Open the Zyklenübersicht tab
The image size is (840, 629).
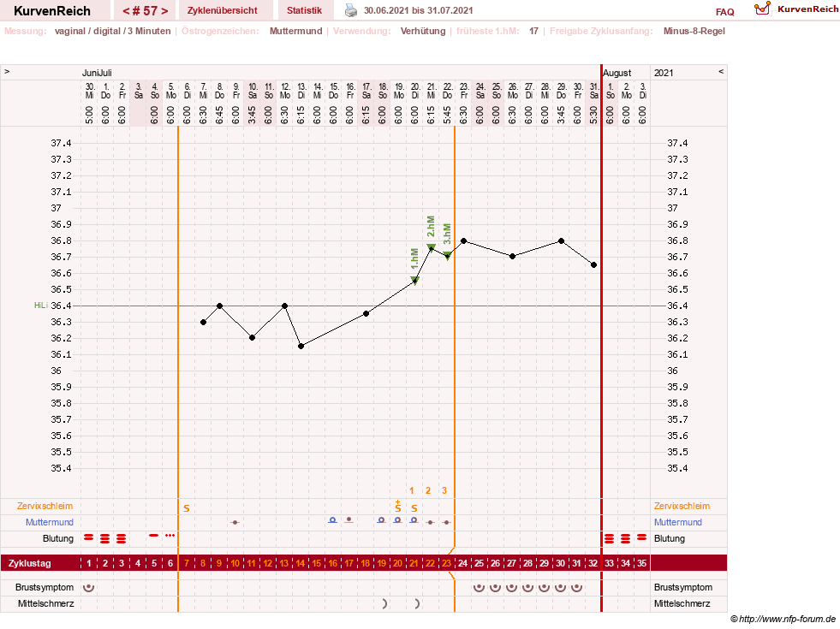223,10
